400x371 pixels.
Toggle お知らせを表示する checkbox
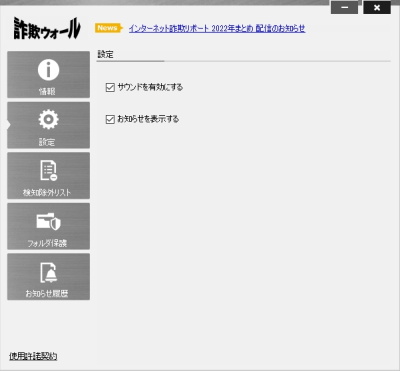(110, 119)
